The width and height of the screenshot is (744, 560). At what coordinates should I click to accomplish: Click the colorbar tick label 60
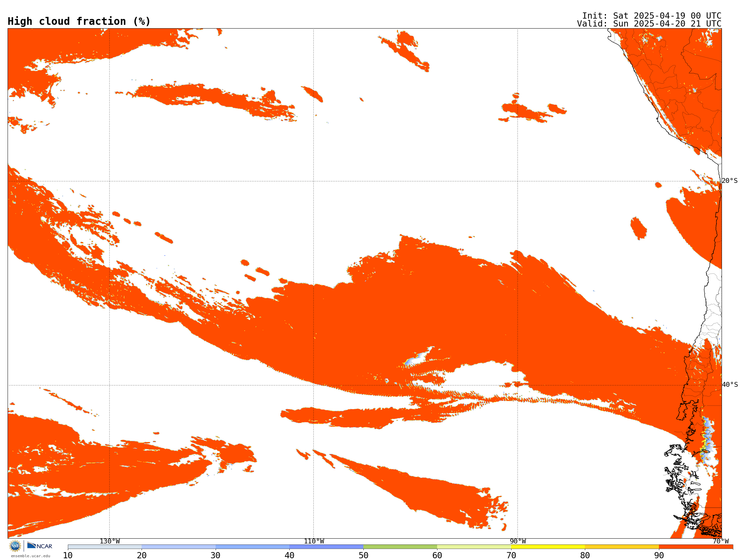pos(437,556)
